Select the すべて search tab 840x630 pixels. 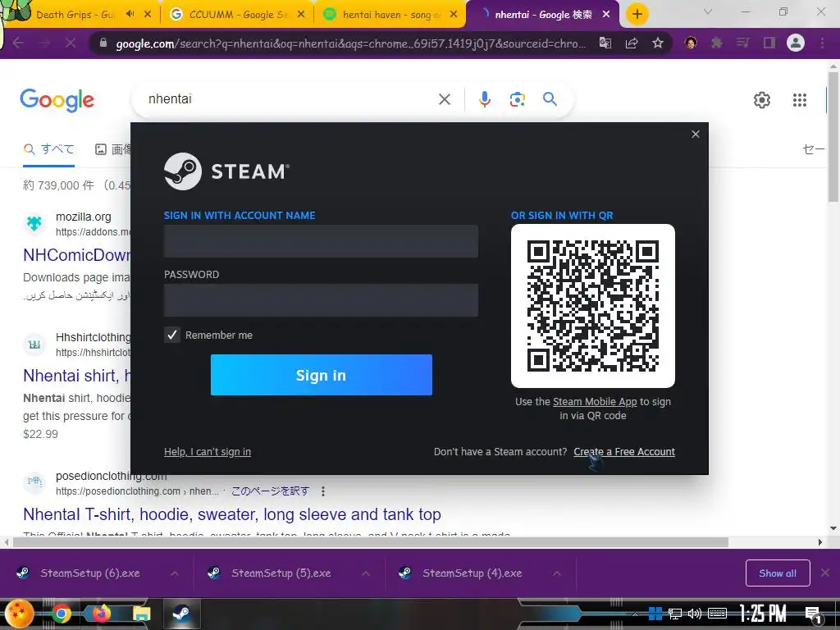(49, 149)
